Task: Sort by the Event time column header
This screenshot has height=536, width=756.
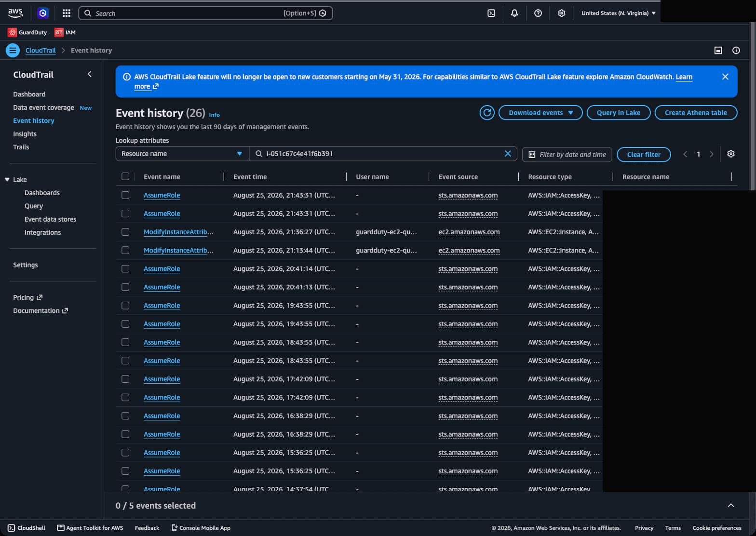Action: (x=250, y=177)
